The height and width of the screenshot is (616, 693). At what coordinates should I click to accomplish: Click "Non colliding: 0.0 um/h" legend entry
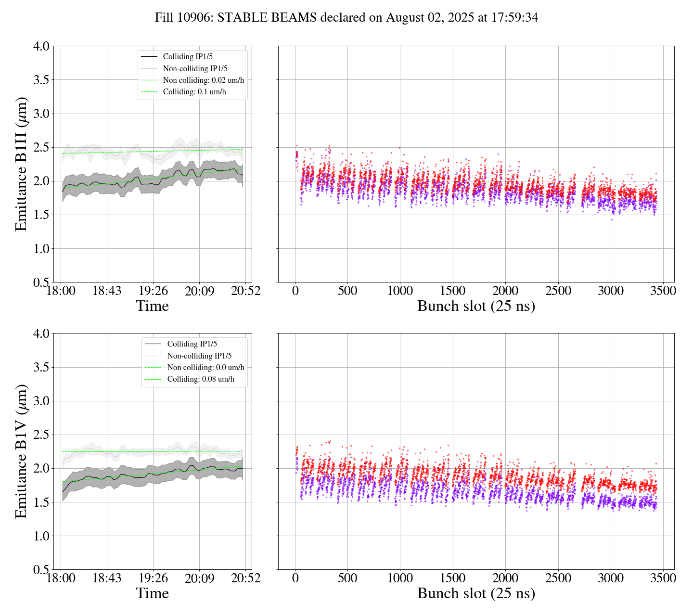[x=205, y=368]
